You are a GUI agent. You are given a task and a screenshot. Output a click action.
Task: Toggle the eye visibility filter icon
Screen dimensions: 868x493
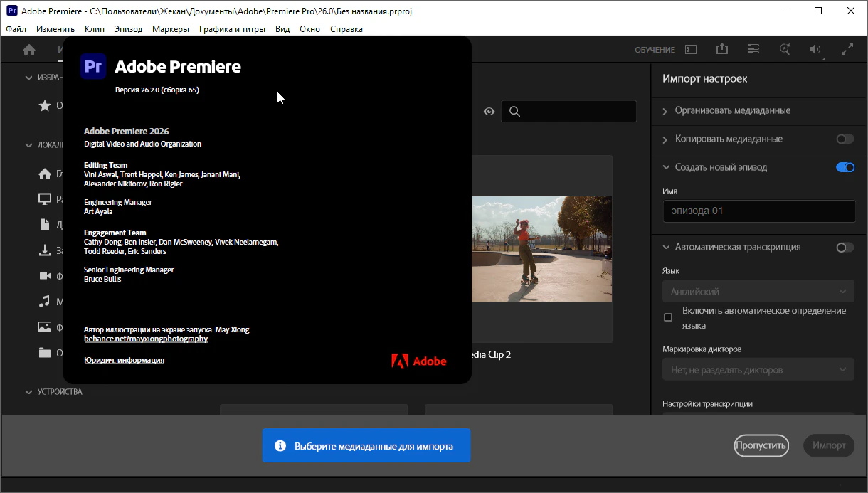[489, 112]
